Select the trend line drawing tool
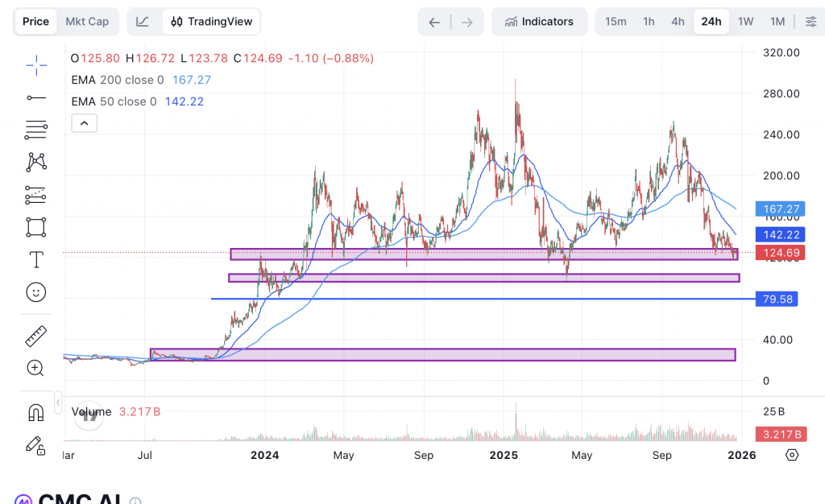This screenshot has height=504, width=825. click(x=35, y=97)
